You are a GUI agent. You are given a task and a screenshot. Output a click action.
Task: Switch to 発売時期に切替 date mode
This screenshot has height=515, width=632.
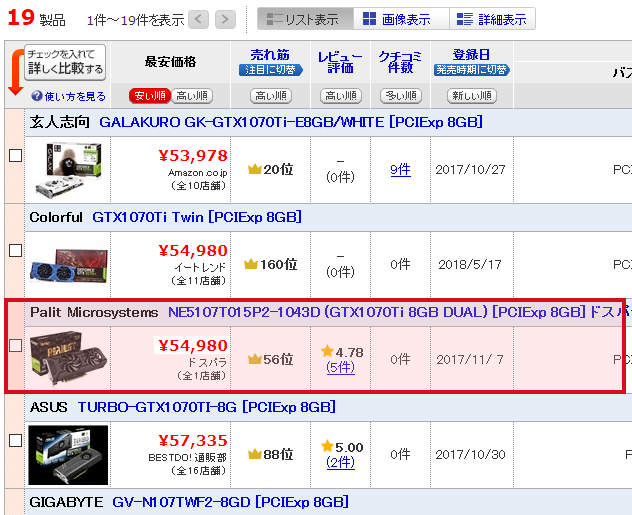(x=472, y=70)
